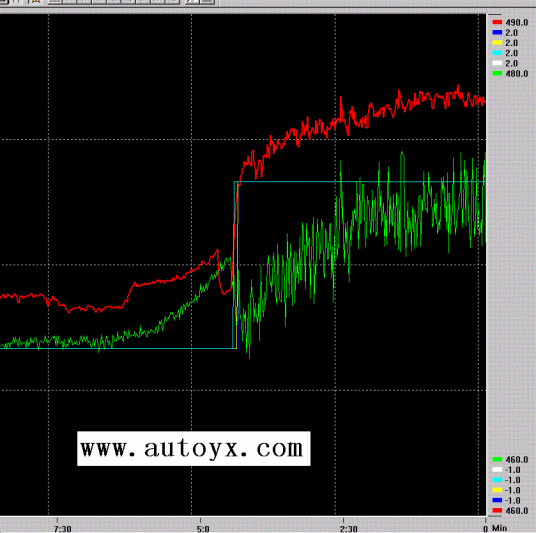Click the red swatch beside bottom 460.0
536x533 pixels.
pos(497,511)
